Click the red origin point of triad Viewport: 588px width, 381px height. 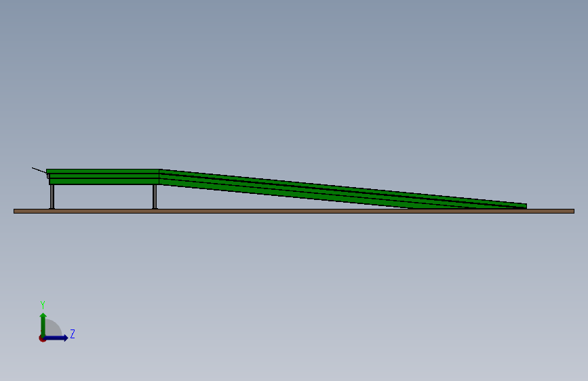pos(42,338)
